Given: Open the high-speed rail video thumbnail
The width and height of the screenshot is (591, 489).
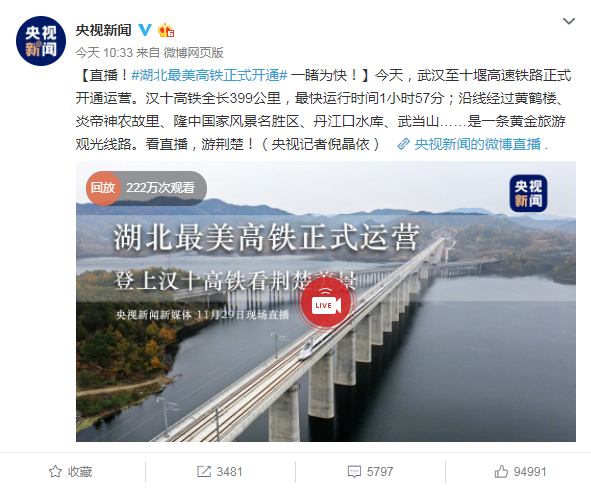Looking at the screenshot, I should pyautogui.click(x=326, y=301).
